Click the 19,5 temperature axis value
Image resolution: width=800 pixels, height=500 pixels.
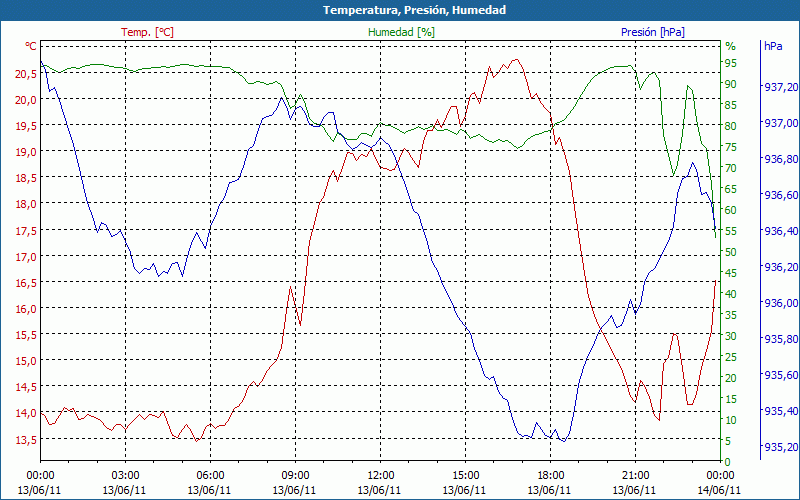[26, 126]
